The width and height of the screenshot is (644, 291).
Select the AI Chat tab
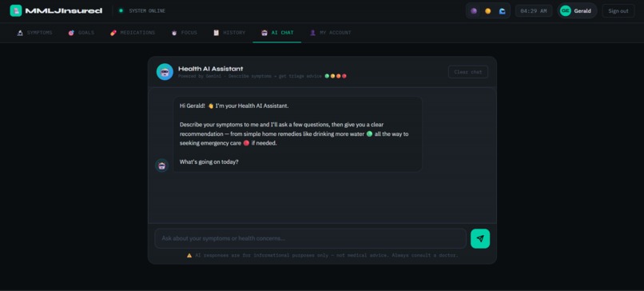click(x=277, y=33)
